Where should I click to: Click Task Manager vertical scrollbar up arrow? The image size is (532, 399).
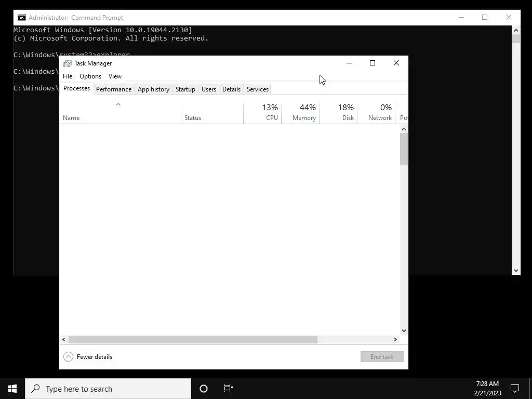click(404, 129)
